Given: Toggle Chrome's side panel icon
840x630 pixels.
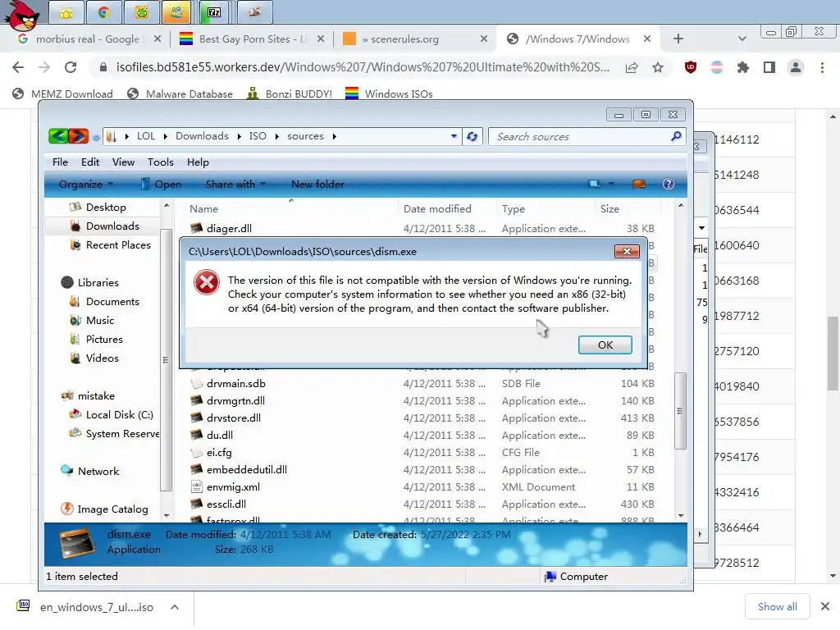Looking at the screenshot, I should pyautogui.click(x=769, y=67).
